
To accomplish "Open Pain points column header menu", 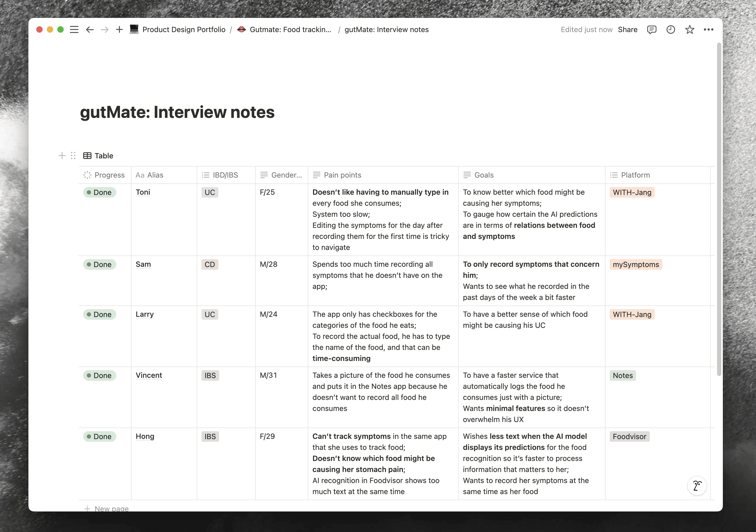I will click(383, 175).
